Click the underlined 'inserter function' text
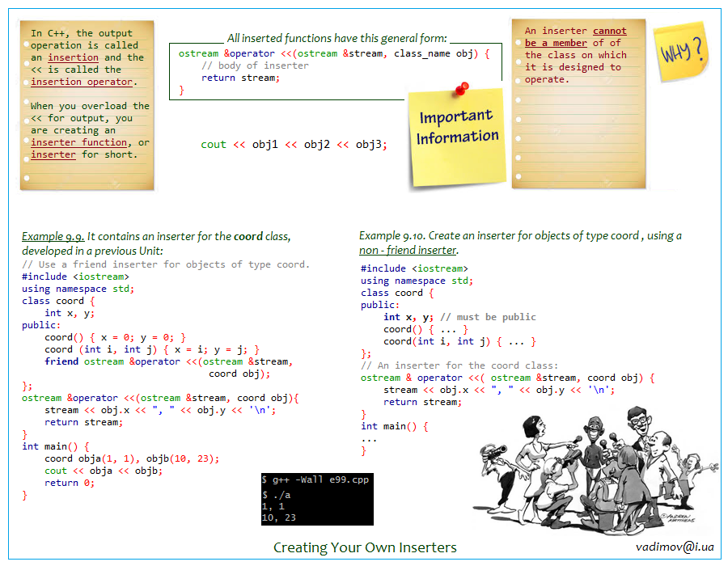Image resolution: width=728 pixels, height=566 pixels. pyautogui.click(x=79, y=142)
